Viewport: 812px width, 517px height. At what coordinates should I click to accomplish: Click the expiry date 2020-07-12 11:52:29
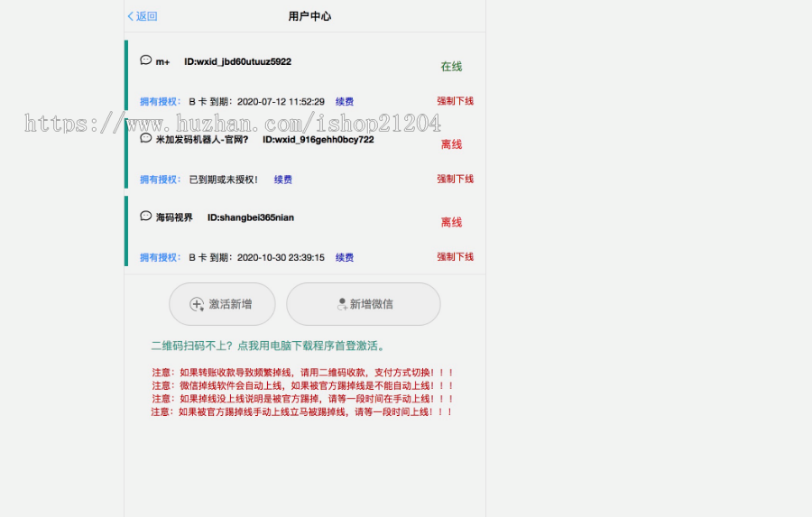(281, 102)
